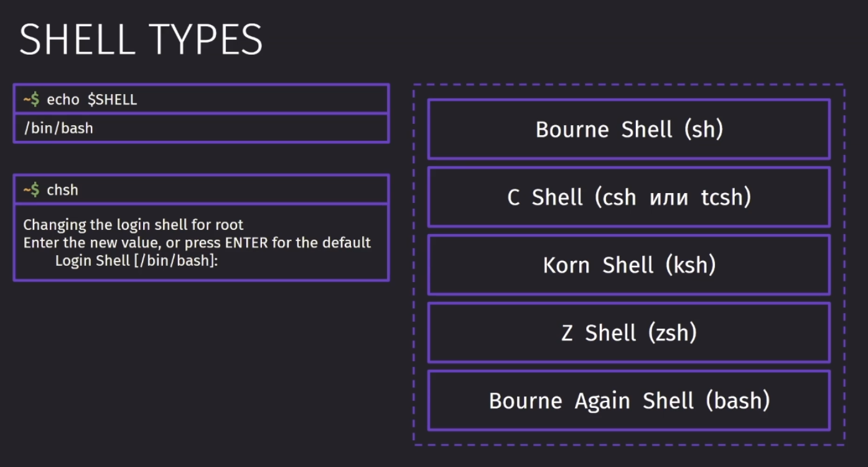Click the ~$ prompt before chsh
This screenshot has width=868, height=467.
click(32, 189)
